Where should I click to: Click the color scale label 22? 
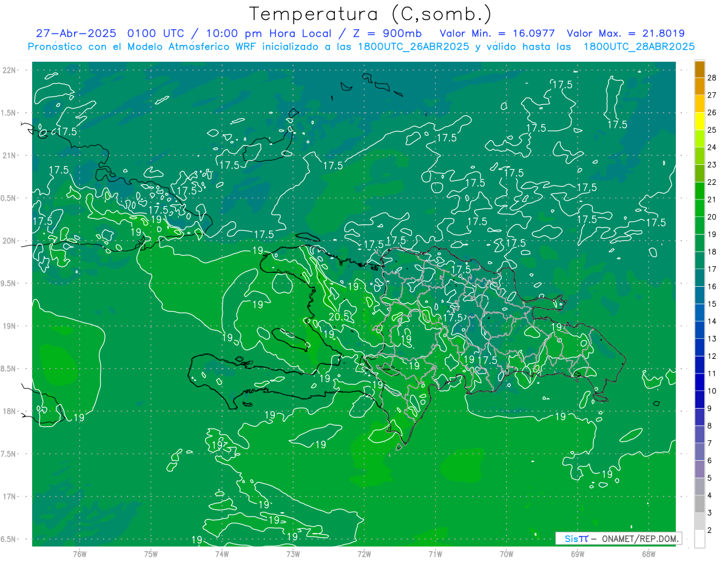pos(712,182)
